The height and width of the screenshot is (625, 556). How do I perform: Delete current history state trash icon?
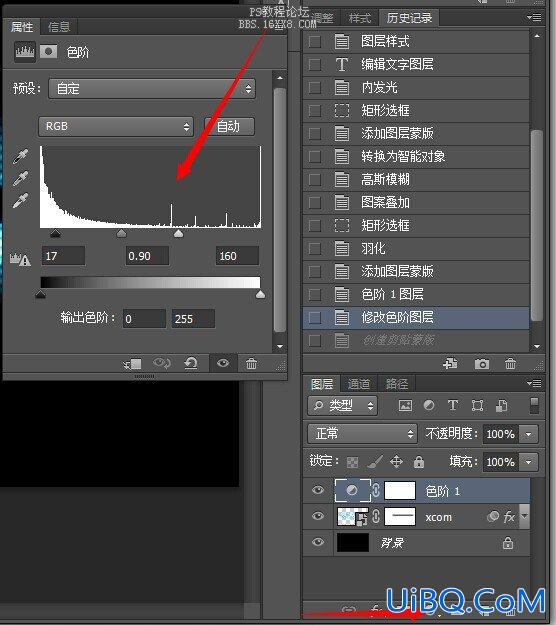coord(510,364)
